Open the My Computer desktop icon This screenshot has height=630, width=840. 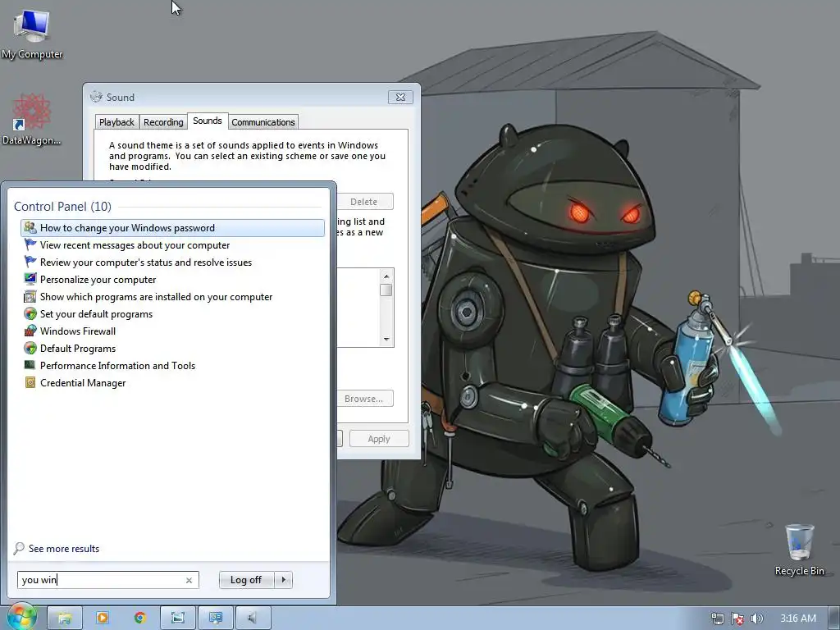[32, 34]
